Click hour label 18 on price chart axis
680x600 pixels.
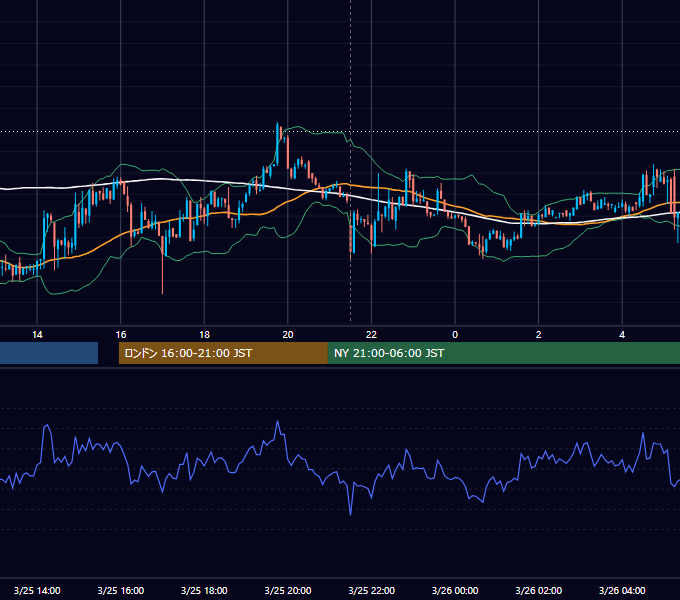tap(204, 335)
